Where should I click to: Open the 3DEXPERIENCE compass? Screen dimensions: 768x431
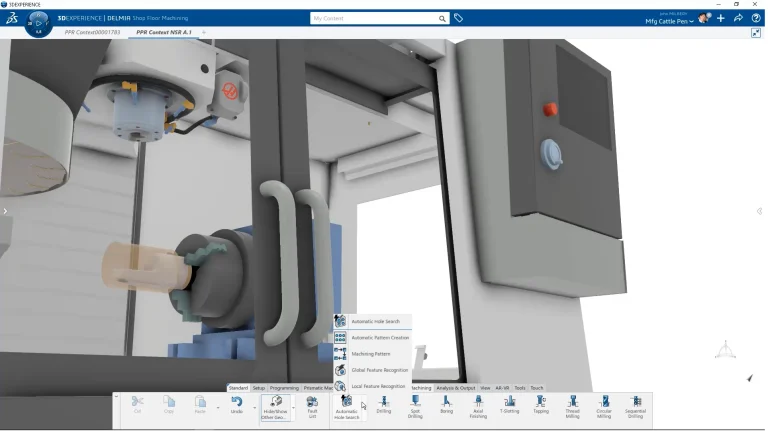click(38, 20)
